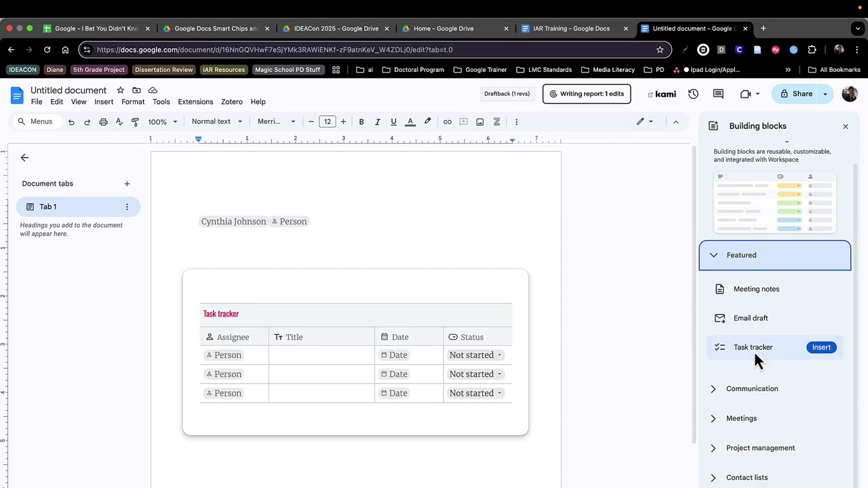The width and height of the screenshot is (868, 488).
Task: Click the print icon
Action: [x=103, y=122]
